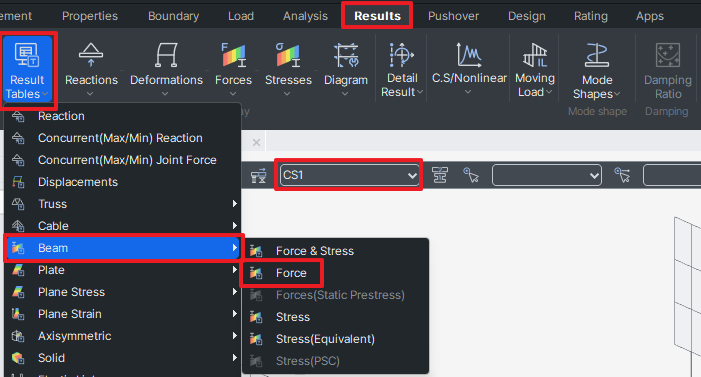Switch to the Analysis ribbon tab

305,16
